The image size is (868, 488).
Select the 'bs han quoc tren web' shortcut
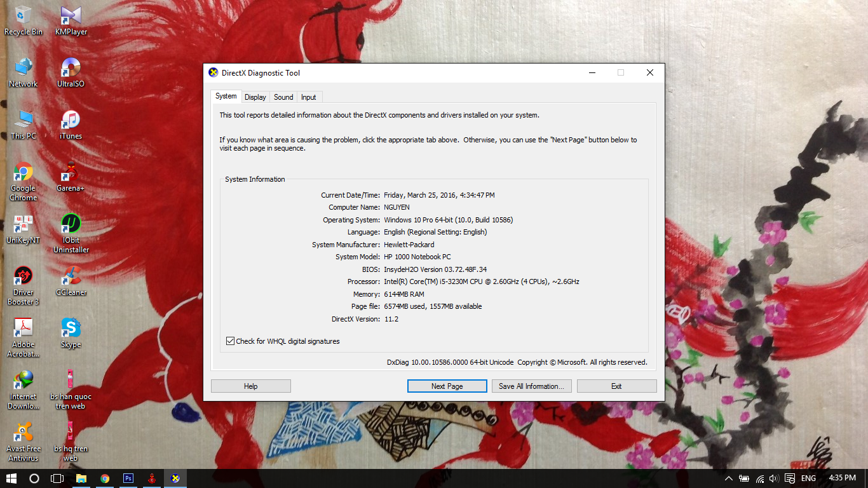point(71,390)
